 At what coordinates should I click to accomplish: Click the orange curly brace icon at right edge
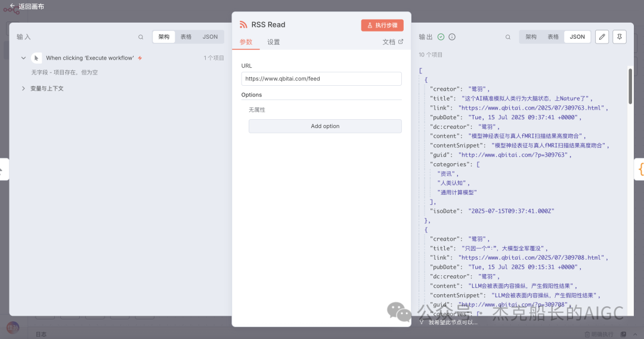pyautogui.click(x=640, y=169)
